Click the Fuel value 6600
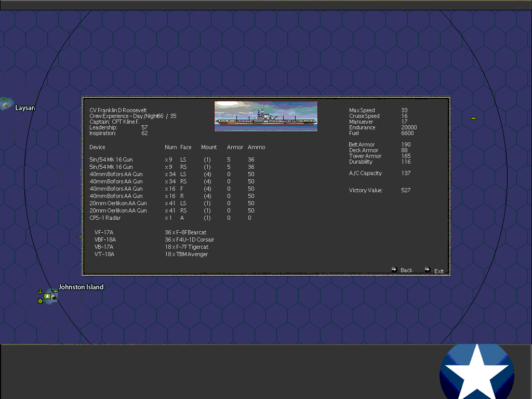This screenshot has height=399, width=532. [407, 134]
